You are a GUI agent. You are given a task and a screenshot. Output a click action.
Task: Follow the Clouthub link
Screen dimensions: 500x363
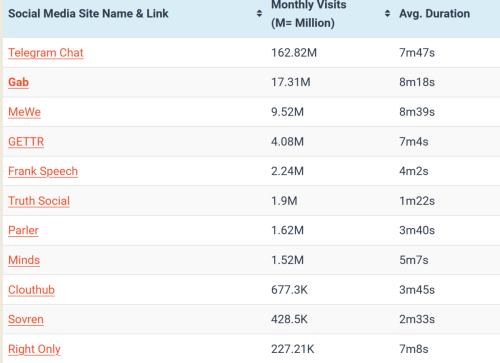31,290
